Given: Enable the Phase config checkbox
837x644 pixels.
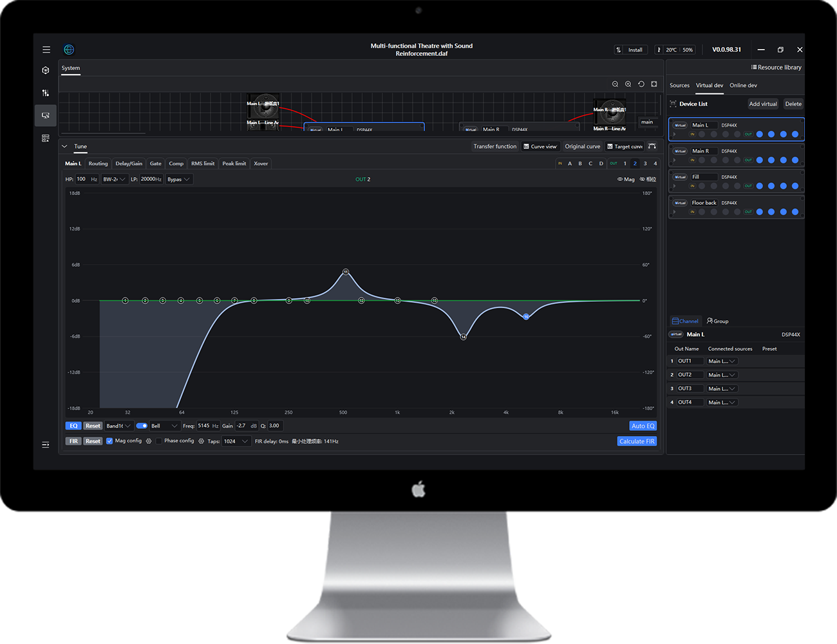Looking at the screenshot, I should tap(159, 441).
